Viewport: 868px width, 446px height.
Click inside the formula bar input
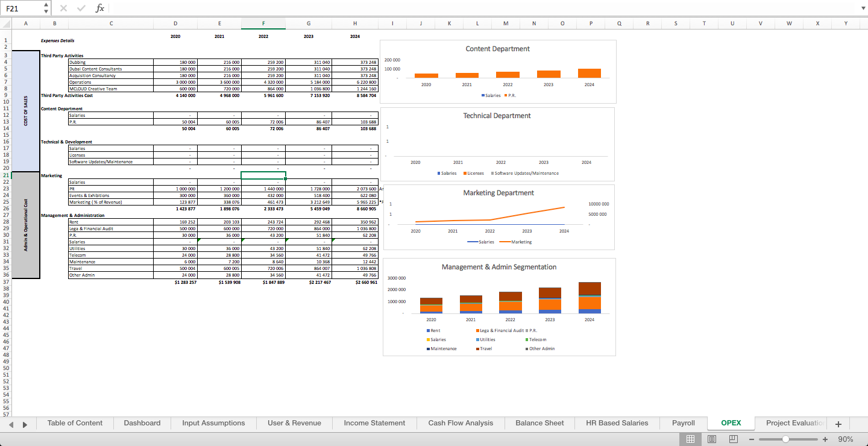click(x=482, y=8)
